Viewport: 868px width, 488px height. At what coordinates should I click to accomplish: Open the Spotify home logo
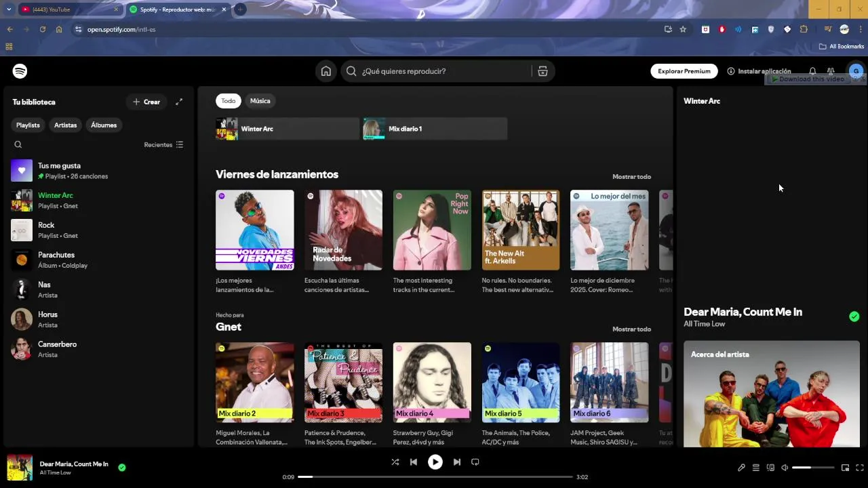(20, 71)
